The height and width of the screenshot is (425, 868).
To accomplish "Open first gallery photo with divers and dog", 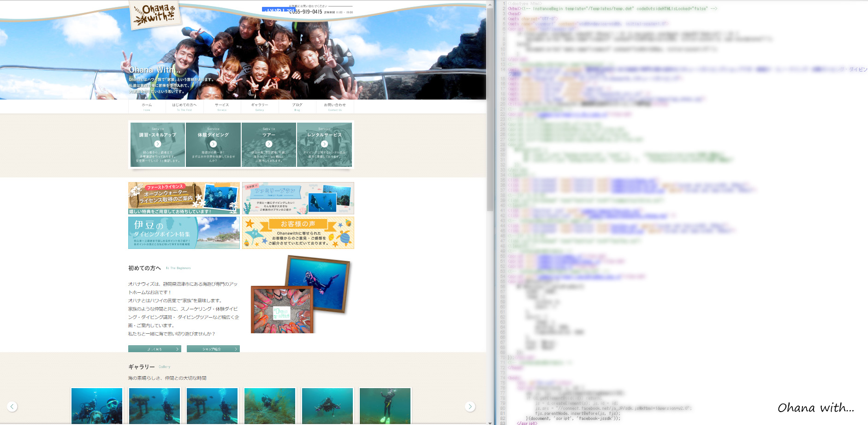I will pos(97,406).
